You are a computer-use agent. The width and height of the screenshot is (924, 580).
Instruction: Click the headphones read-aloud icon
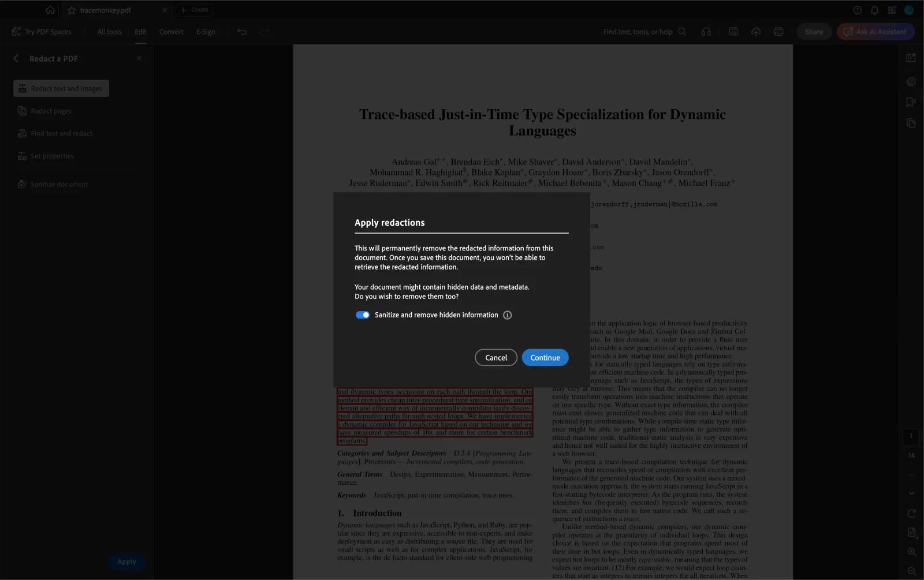point(706,32)
